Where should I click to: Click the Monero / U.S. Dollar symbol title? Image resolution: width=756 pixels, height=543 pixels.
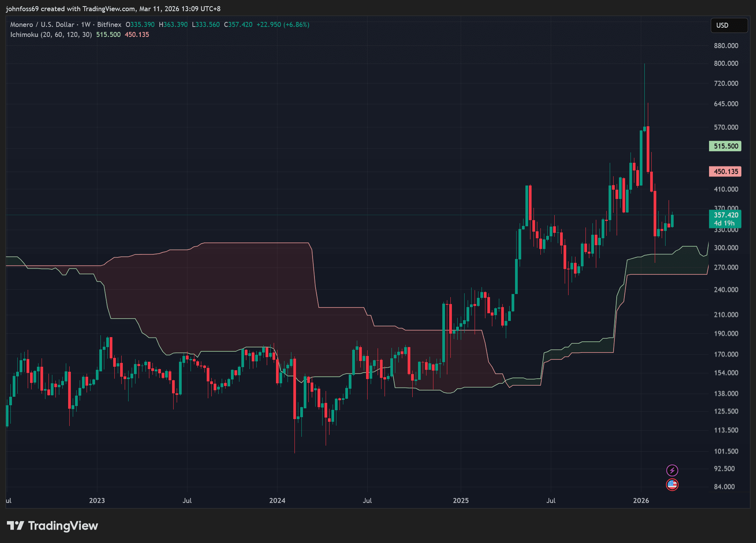(x=42, y=25)
